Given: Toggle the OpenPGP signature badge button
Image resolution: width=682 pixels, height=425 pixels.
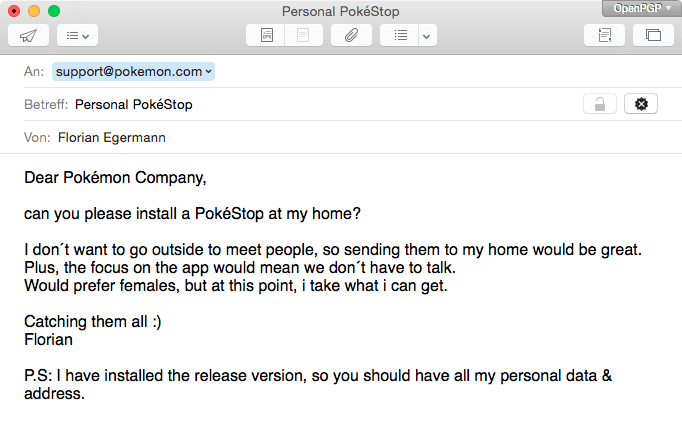Looking at the screenshot, I should click(641, 104).
